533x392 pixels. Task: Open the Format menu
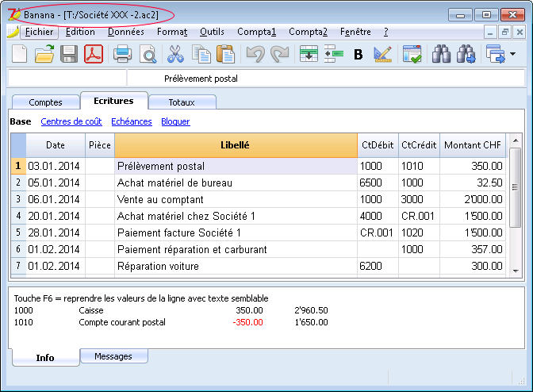172,32
